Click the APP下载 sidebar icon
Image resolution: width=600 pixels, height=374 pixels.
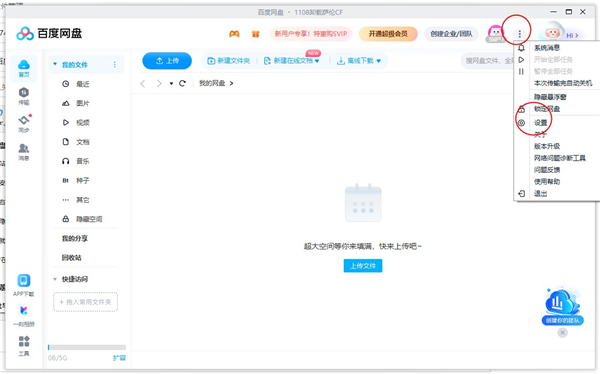click(24, 285)
